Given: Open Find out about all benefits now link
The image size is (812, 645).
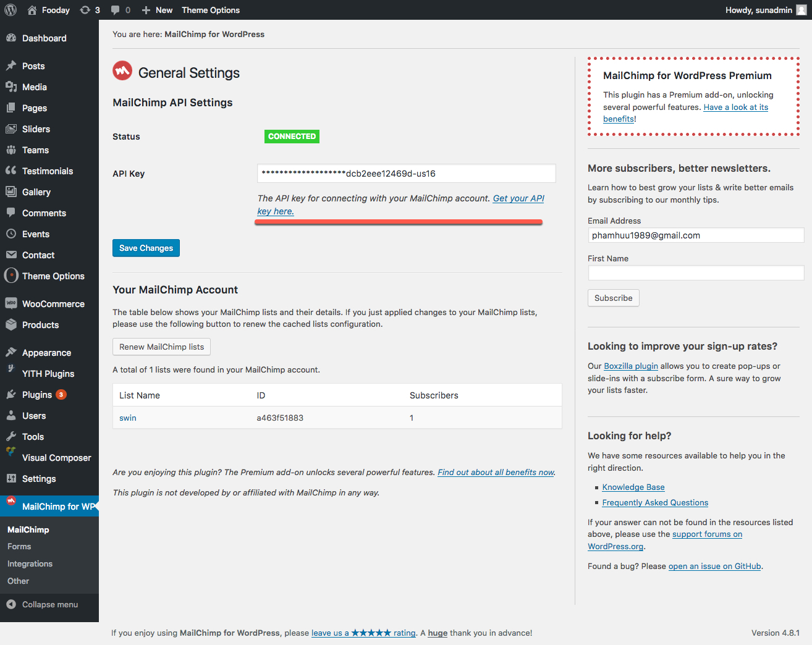Looking at the screenshot, I should (x=496, y=472).
